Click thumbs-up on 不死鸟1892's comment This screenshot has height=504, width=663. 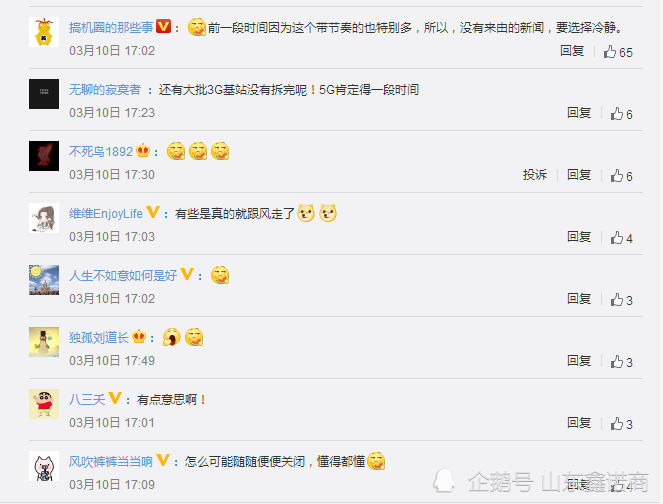pyautogui.click(x=621, y=176)
